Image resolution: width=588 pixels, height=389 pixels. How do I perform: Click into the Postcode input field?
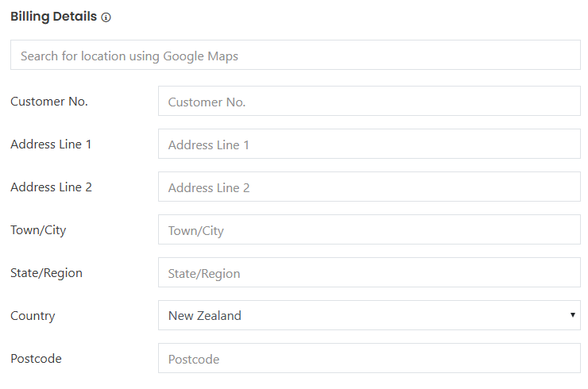tap(369, 359)
